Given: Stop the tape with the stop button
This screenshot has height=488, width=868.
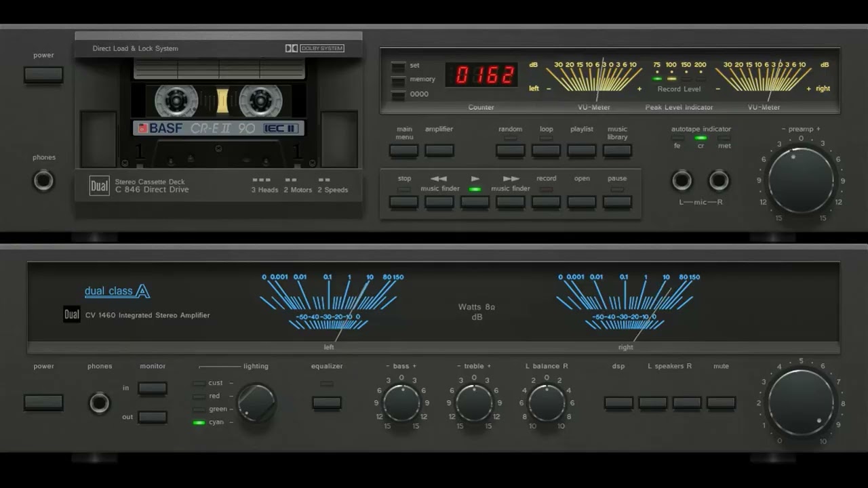Looking at the screenshot, I should click(x=403, y=202).
